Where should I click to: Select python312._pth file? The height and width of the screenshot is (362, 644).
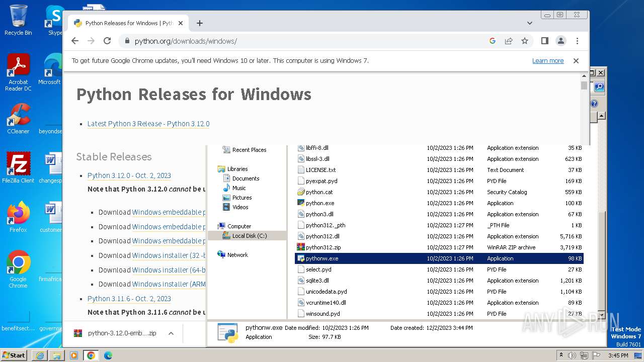326,225
